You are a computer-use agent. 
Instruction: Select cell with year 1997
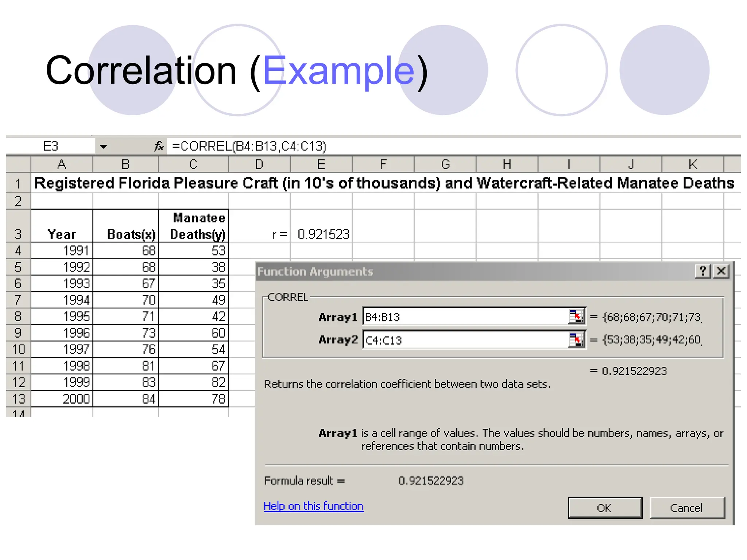(x=62, y=349)
